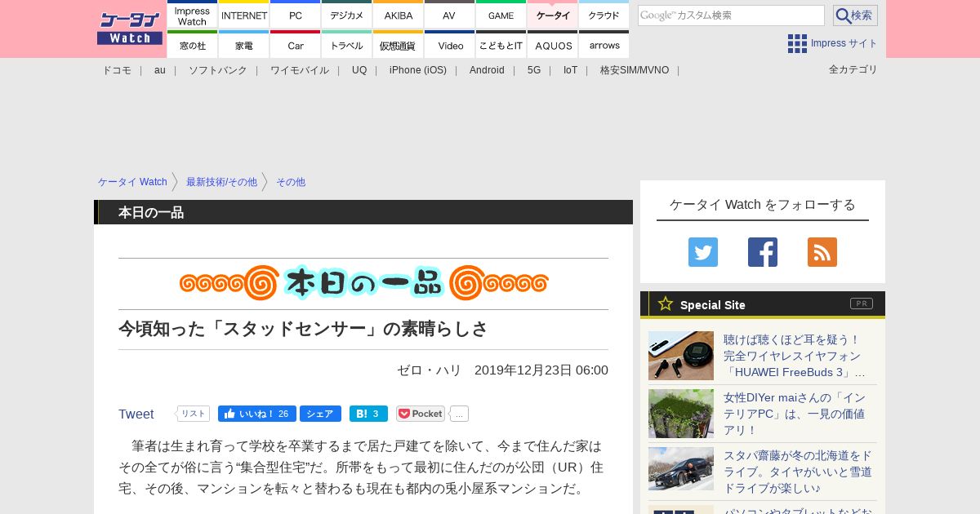
Task: Open the Video tab
Action: 450,45
